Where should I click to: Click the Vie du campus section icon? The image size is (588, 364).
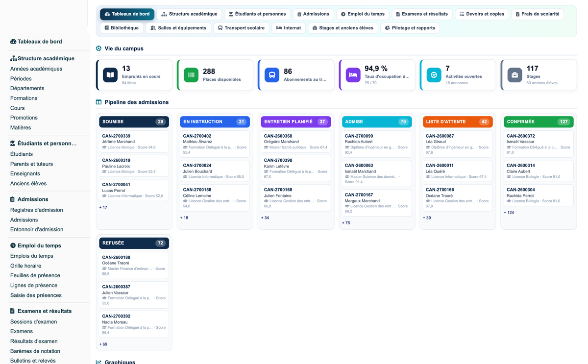coord(99,49)
